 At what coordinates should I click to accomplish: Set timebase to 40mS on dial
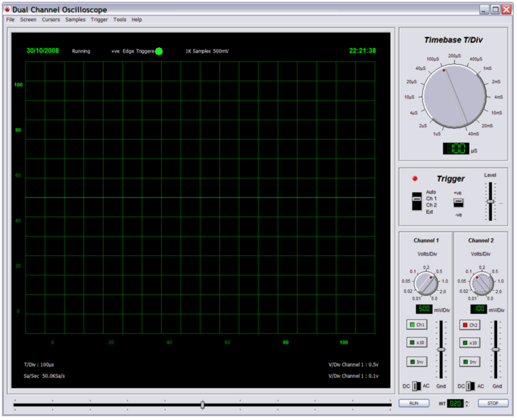(x=473, y=134)
